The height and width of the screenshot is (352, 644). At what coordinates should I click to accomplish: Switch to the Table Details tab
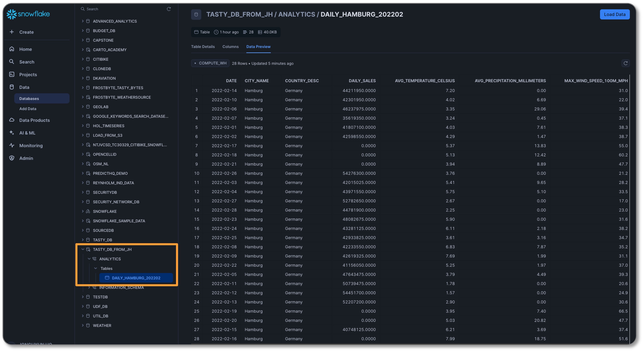point(203,47)
